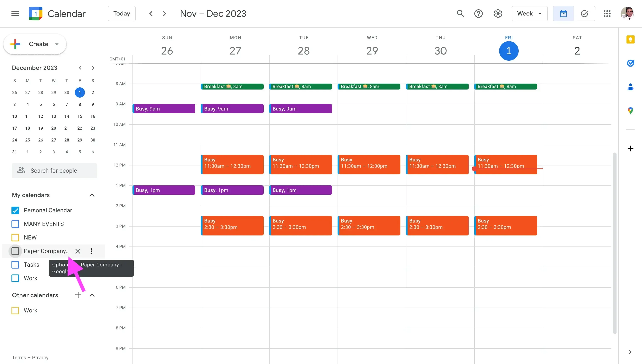The width and height of the screenshot is (642, 364).
Task: Open Google Keep from the side panel
Action: pos(631,39)
